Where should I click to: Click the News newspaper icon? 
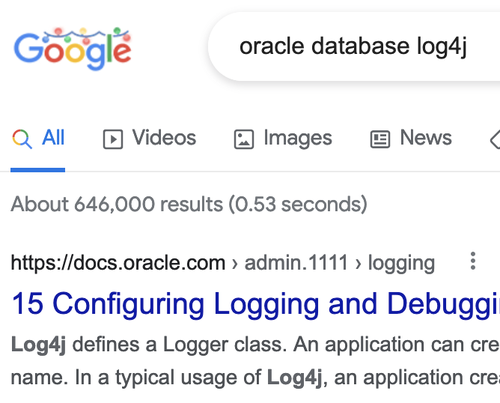point(380,139)
